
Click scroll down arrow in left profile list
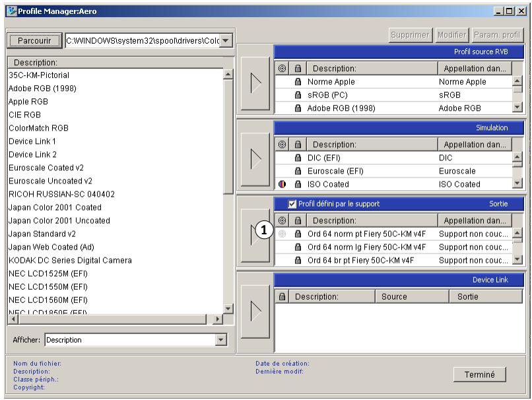click(x=228, y=308)
